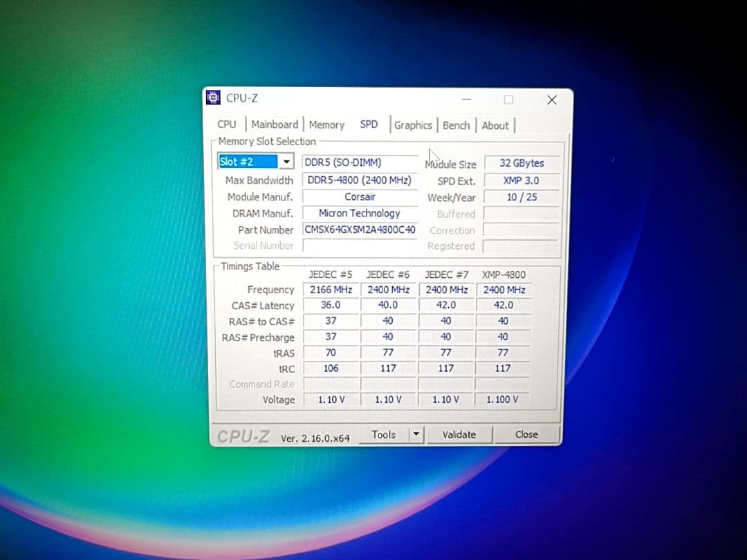The width and height of the screenshot is (747, 560).
Task: Click the Part Number field showing CMSX64GX5M2A4800C40
Action: 360,230
